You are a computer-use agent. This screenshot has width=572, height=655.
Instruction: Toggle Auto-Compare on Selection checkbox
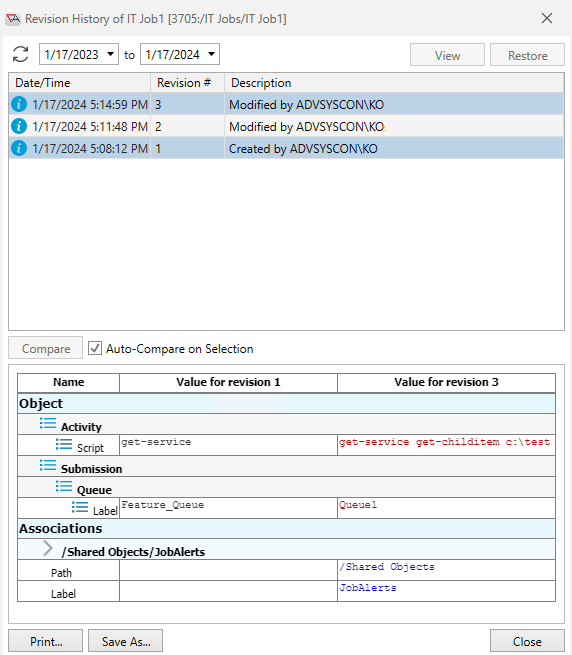pos(95,348)
